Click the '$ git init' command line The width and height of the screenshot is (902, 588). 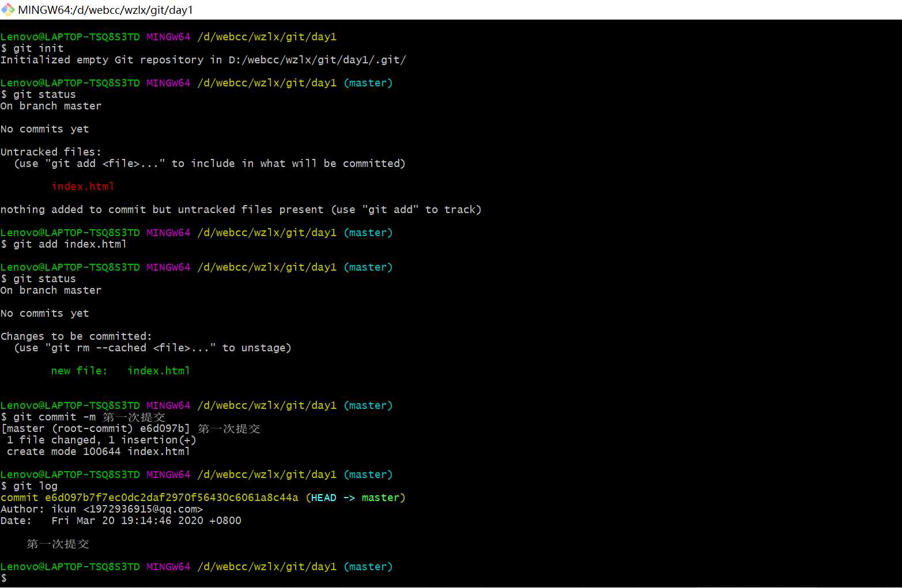[x=32, y=48]
